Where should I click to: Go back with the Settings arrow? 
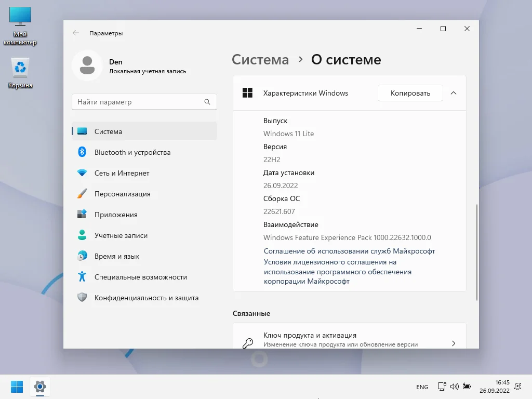click(76, 33)
